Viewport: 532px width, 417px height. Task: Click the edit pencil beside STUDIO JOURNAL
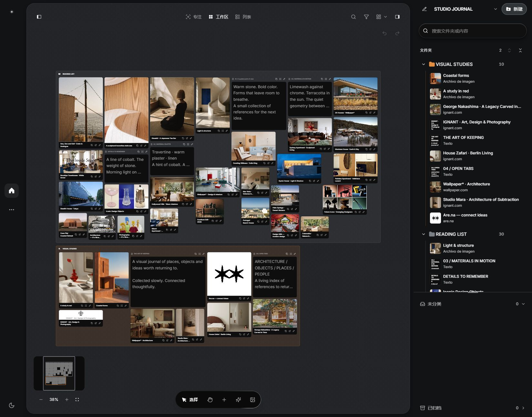pos(425,9)
